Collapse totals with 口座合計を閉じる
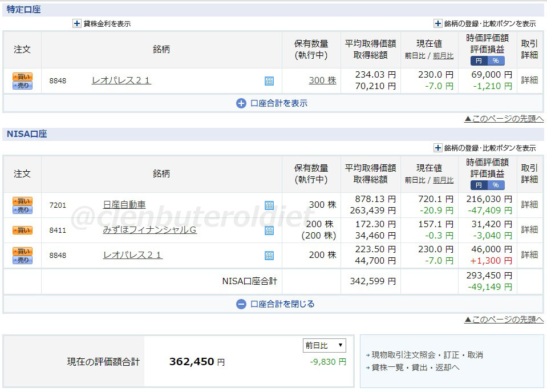The image size is (547, 392). [x=275, y=304]
